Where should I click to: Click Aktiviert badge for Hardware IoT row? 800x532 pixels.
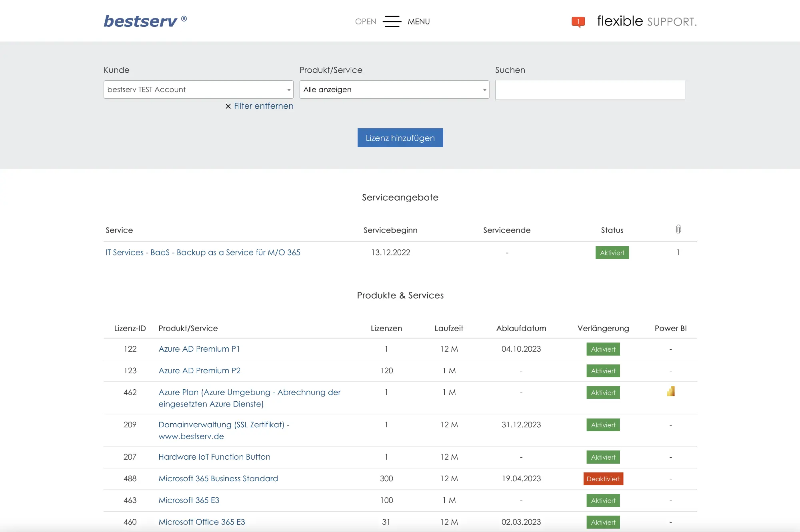(x=603, y=457)
